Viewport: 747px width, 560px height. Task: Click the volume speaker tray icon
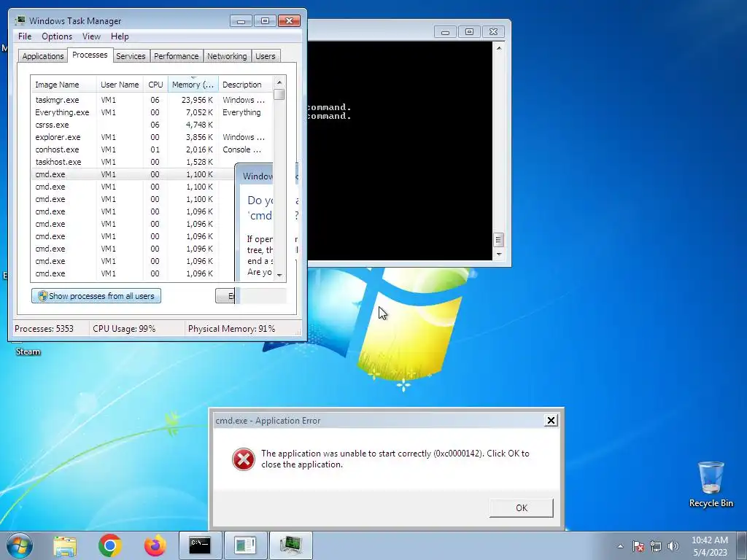click(x=673, y=546)
